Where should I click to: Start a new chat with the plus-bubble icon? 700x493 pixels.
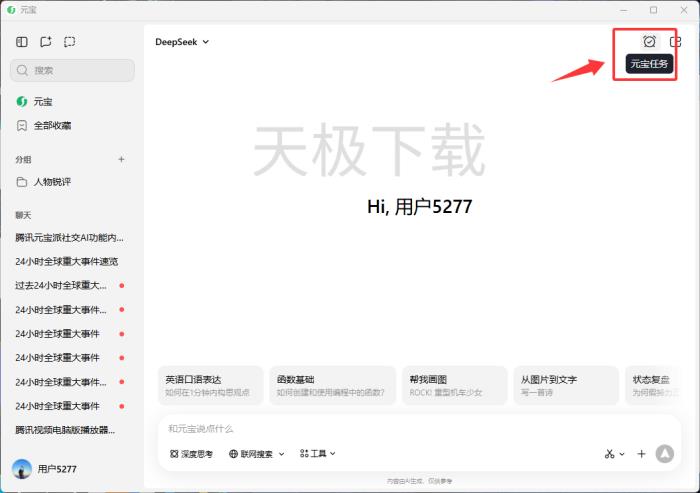pos(46,42)
